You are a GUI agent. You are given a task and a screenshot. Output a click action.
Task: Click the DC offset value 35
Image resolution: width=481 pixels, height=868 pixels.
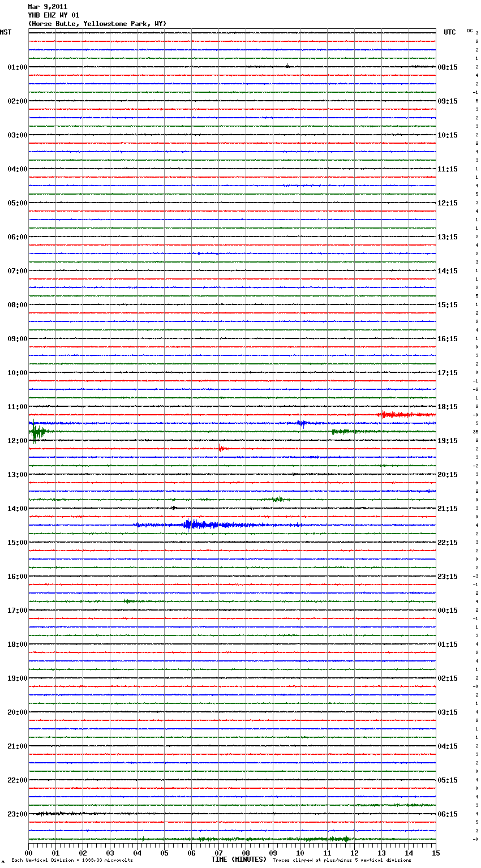(476, 432)
